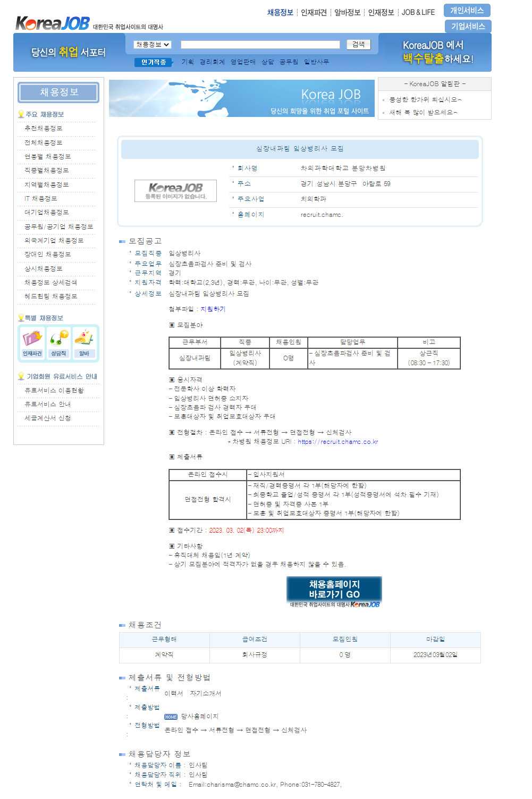Click the 온라인 접수 table cell
Screen dimensions: 532x799
pyautogui.click(x=208, y=475)
